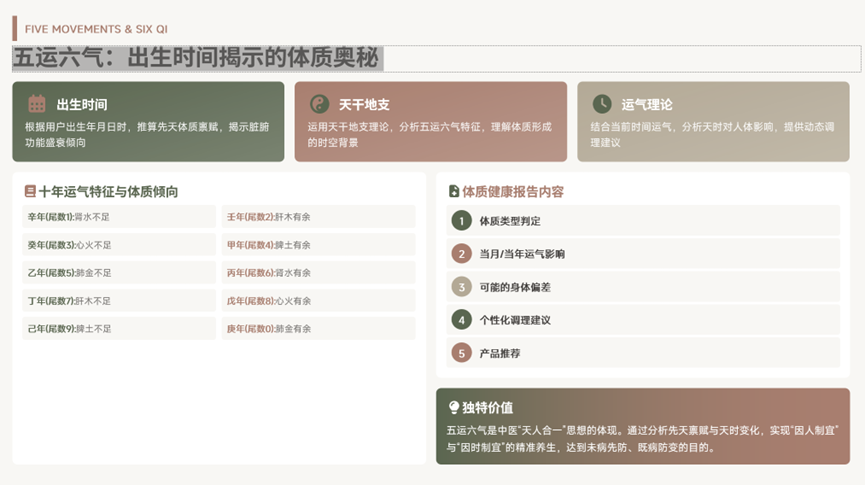Click the lightbulb icon beside 独特价值
Screen dimensions: 865x485
click(454, 407)
